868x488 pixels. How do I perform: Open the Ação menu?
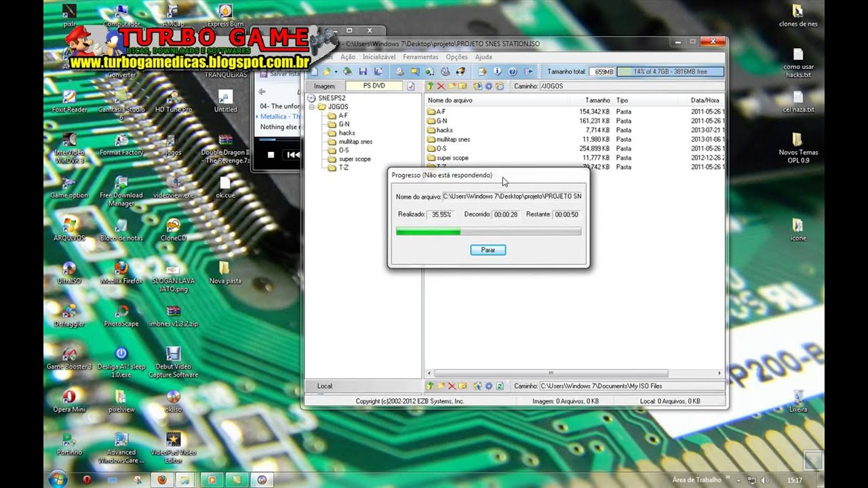(348, 57)
